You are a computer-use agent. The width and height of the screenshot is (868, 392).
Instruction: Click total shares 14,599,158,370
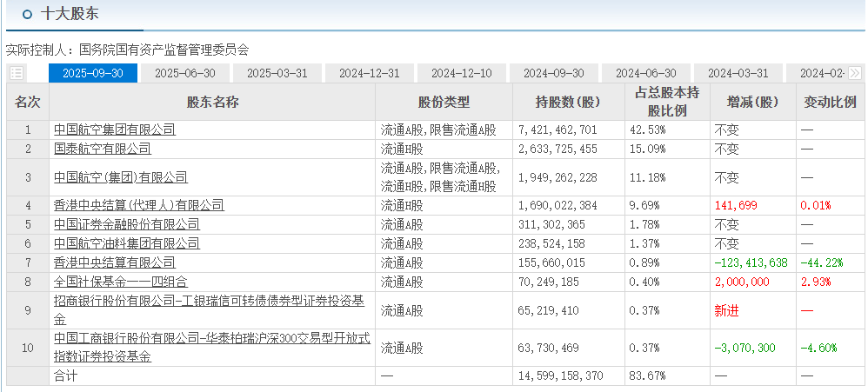(561, 376)
